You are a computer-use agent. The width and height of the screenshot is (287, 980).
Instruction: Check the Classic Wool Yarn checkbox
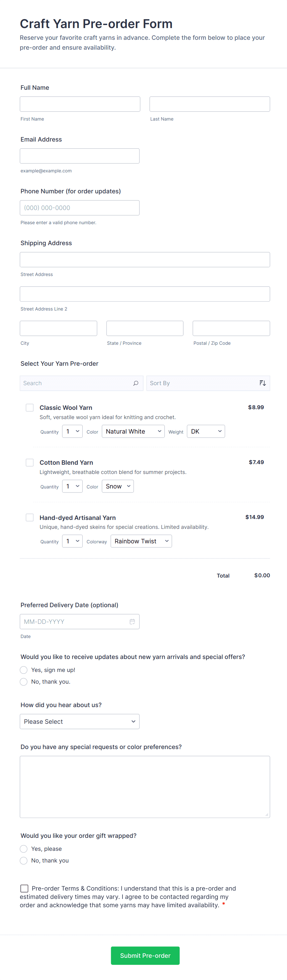tap(30, 407)
